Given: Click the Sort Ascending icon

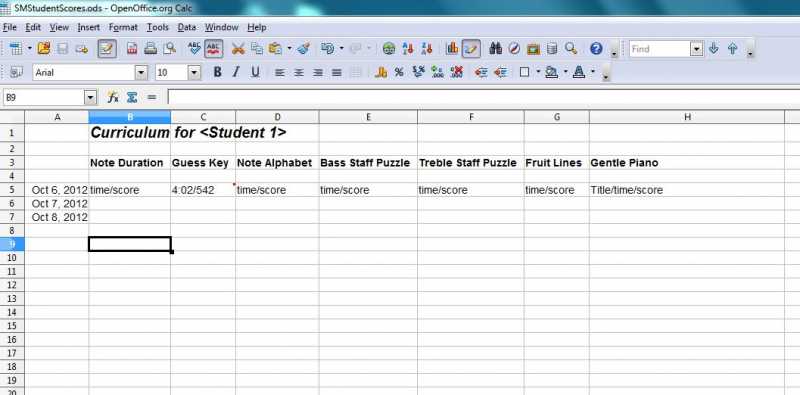Looking at the screenshot, I should pos(408,49).
